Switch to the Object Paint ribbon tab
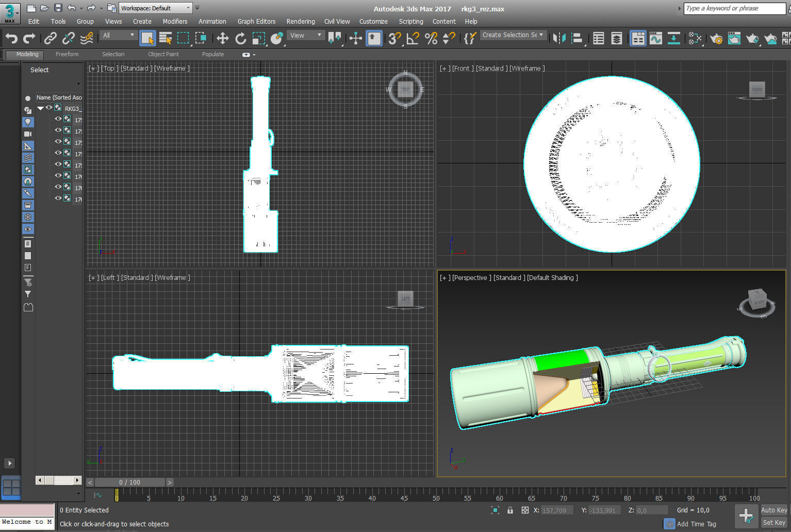791x532 pixels. (x=163, y=54)
